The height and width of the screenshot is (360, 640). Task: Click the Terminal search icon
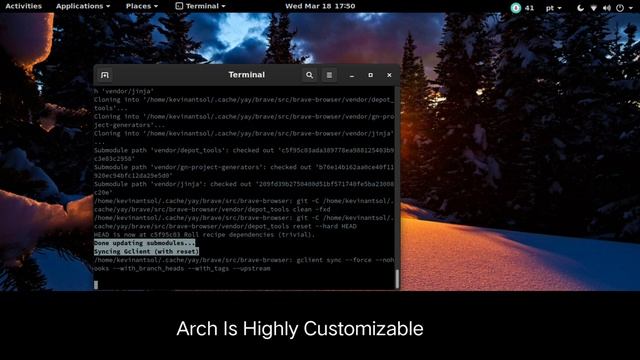point(309,75)
